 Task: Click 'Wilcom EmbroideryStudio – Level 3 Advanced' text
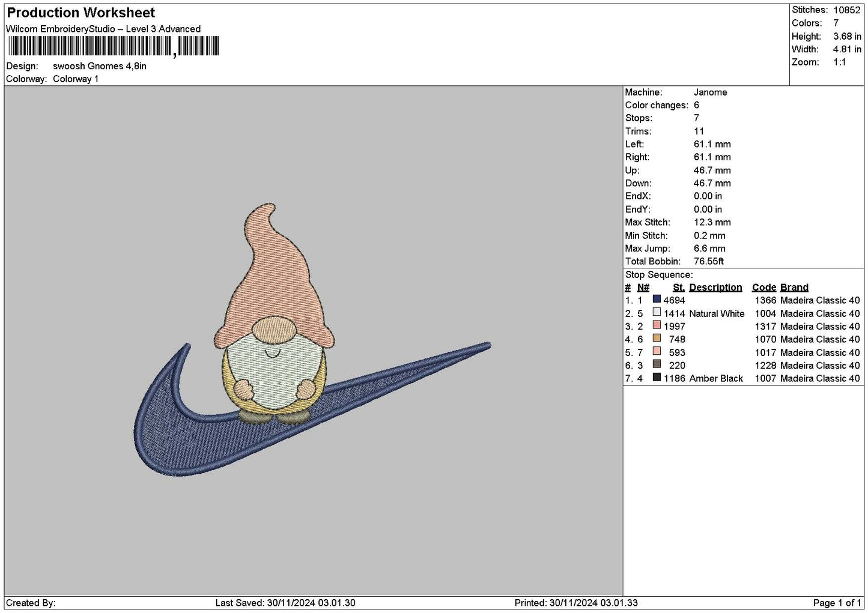coord(103,29)
